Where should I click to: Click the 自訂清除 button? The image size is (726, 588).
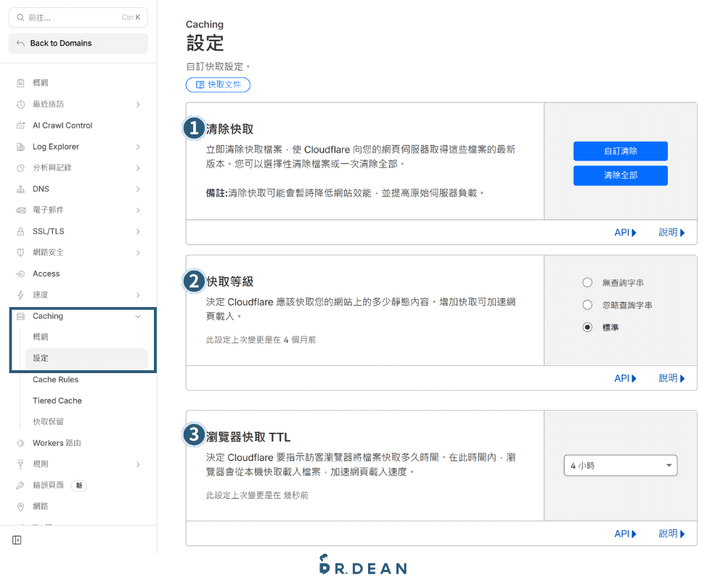click(621, 151)
